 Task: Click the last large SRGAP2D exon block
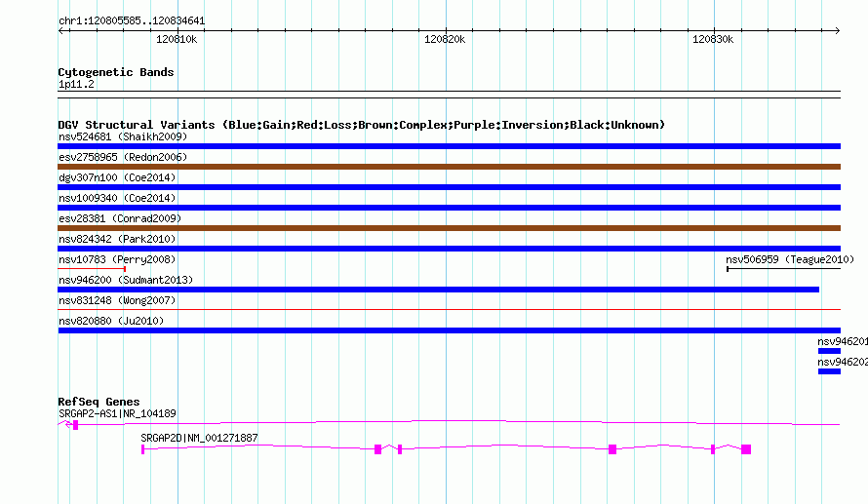coord(746,449)
